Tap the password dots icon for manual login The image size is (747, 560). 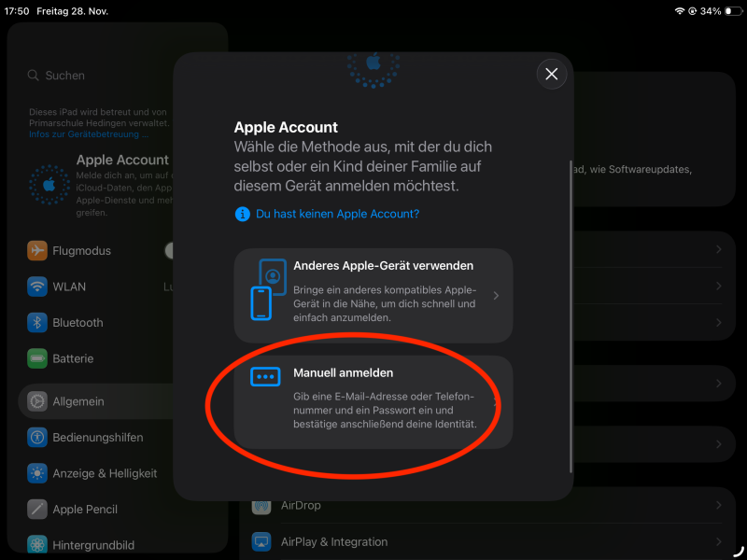pos(265,376)
